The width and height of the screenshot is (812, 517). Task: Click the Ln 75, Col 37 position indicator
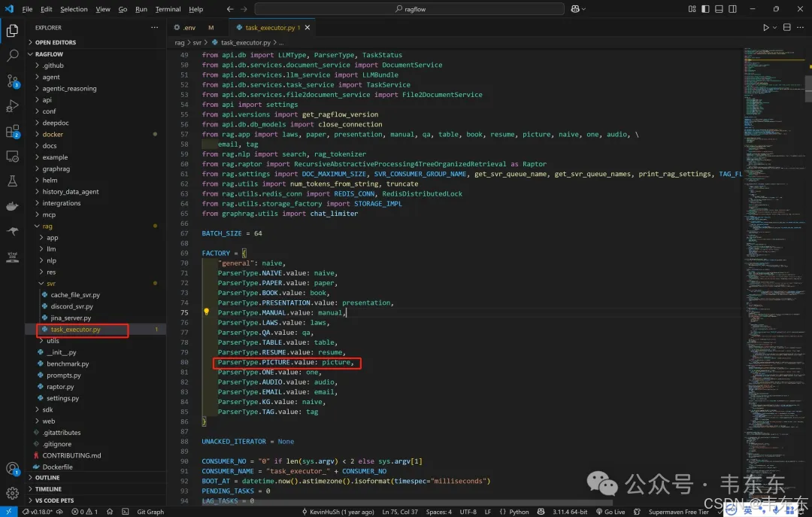(400, 511)
